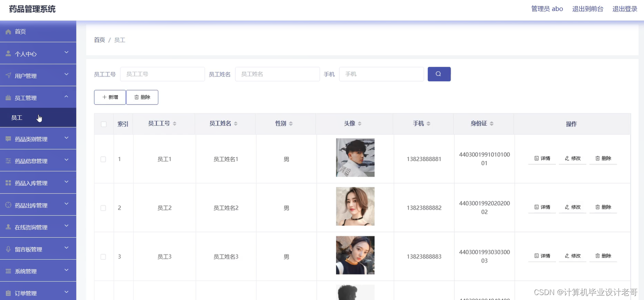Click 删除 for 员工3 row
This screenshot has height=300, width=644.
[603, 256]
